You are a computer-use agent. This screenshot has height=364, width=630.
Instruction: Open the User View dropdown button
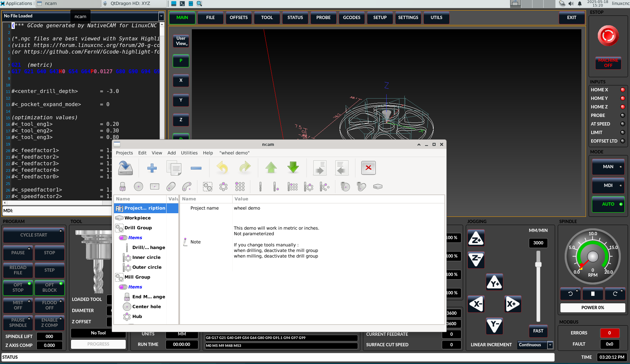[181, 41]
